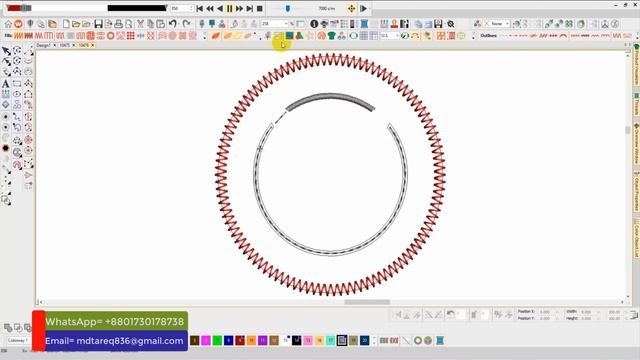640x360 pixels.
Task: Paste from the clipboard
Action: click(x=161, y=24)
